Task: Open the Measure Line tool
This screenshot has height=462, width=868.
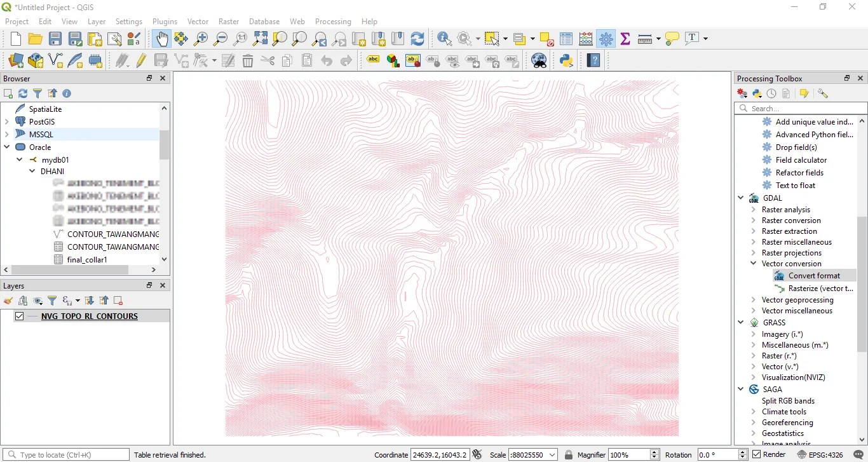Action: [643, 39]
